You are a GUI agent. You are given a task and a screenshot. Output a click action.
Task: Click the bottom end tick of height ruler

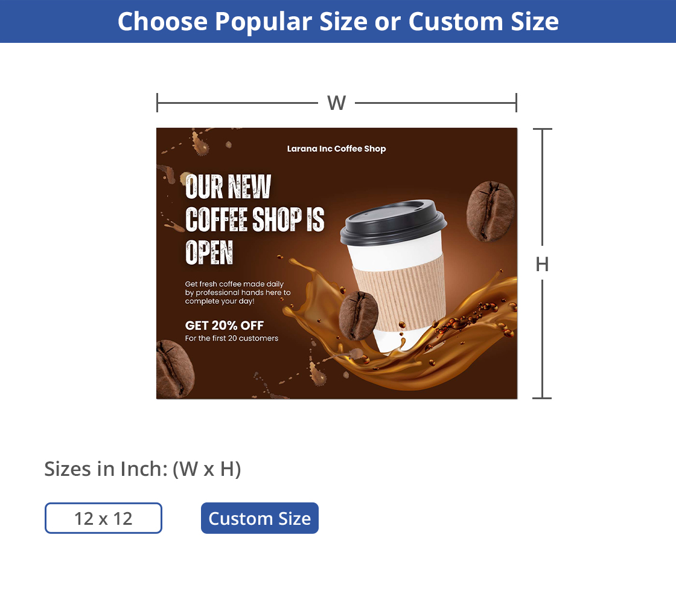(x=542, y=398)
